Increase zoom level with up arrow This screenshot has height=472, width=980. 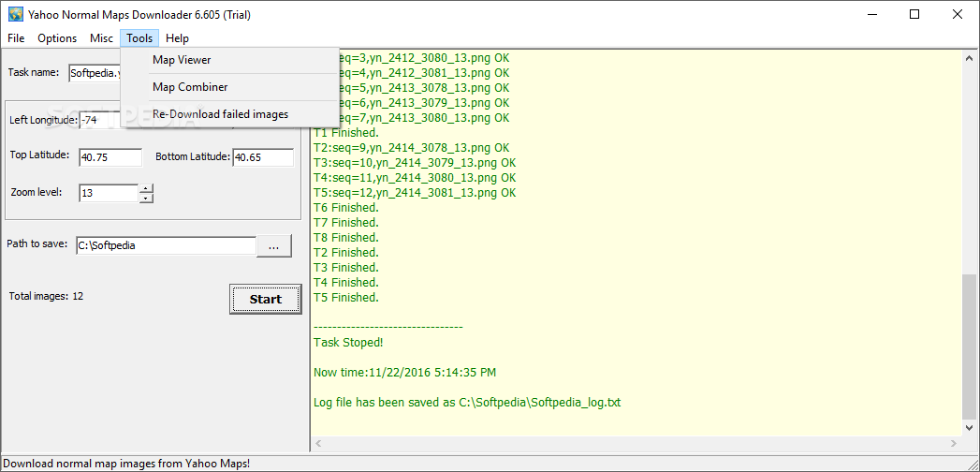pyautogui.click(x=146, y=189)
